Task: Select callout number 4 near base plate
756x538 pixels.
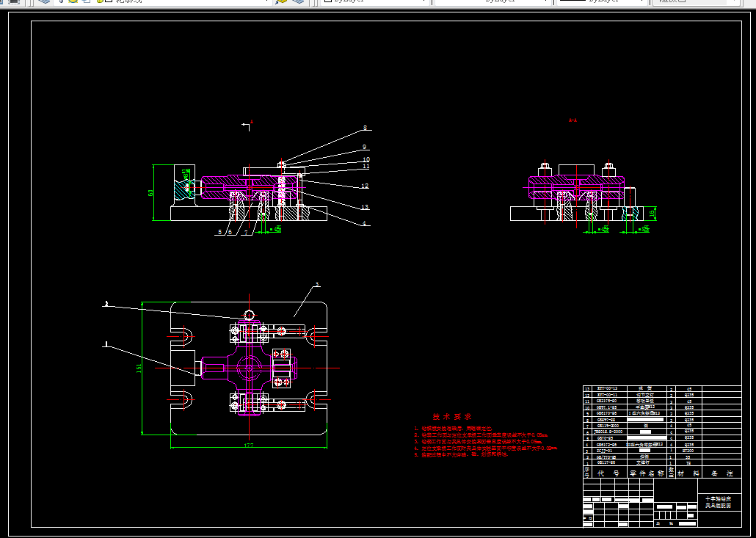Action: (364, 224)
